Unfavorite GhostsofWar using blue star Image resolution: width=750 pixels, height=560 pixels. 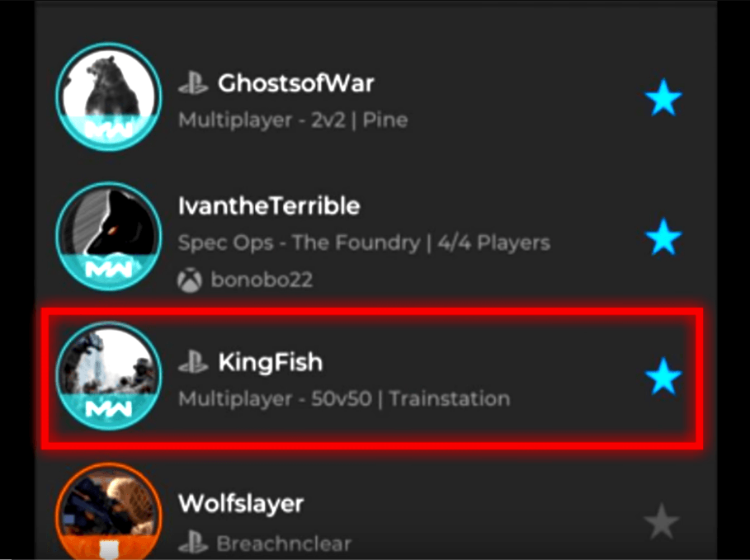tap(663, 98)
